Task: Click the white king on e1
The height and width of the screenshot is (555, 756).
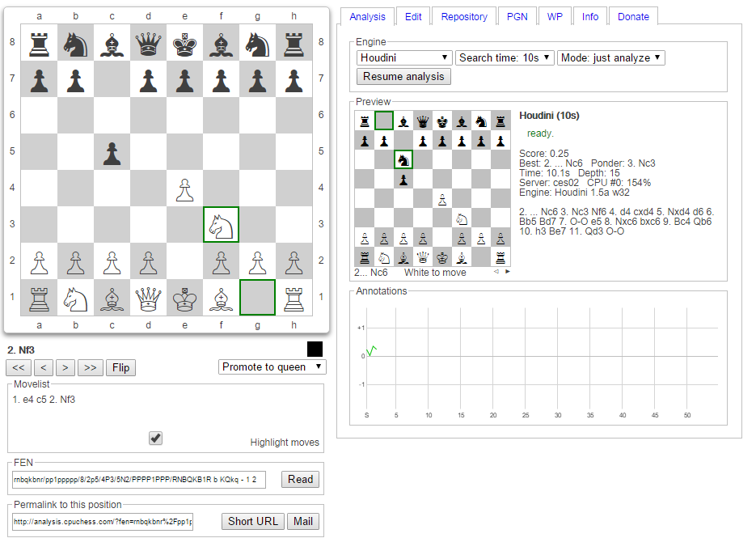Action: (x=184, y=297)
